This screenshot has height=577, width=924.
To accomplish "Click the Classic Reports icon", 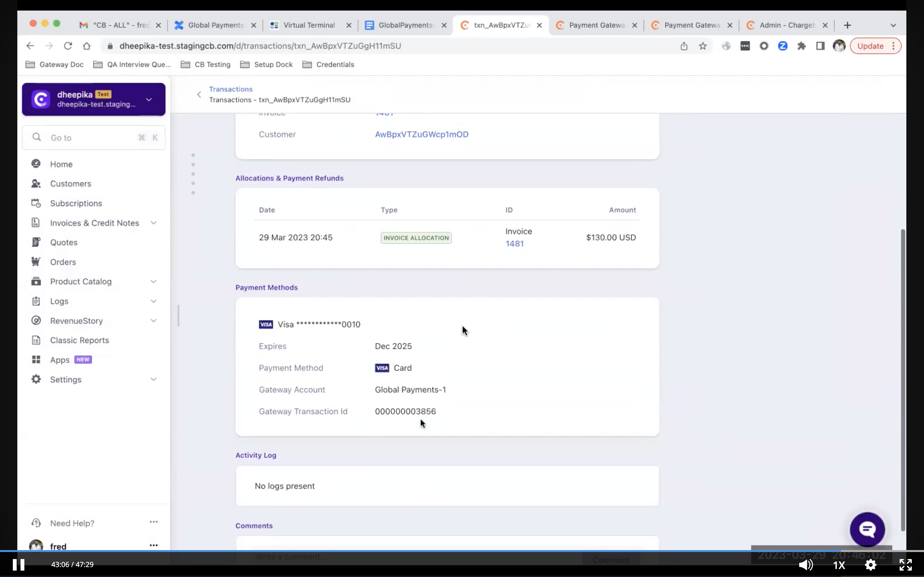I will point(36,340).
